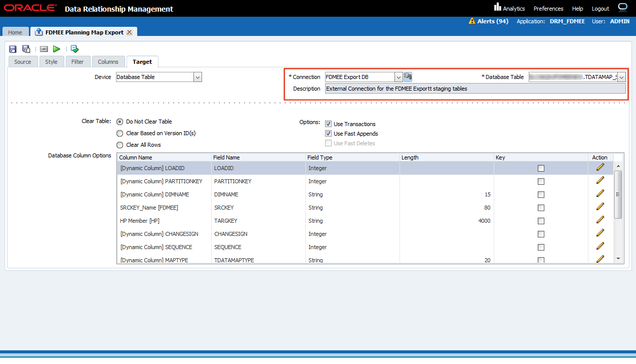Expand the Connection dropdown list

[399, 77]
